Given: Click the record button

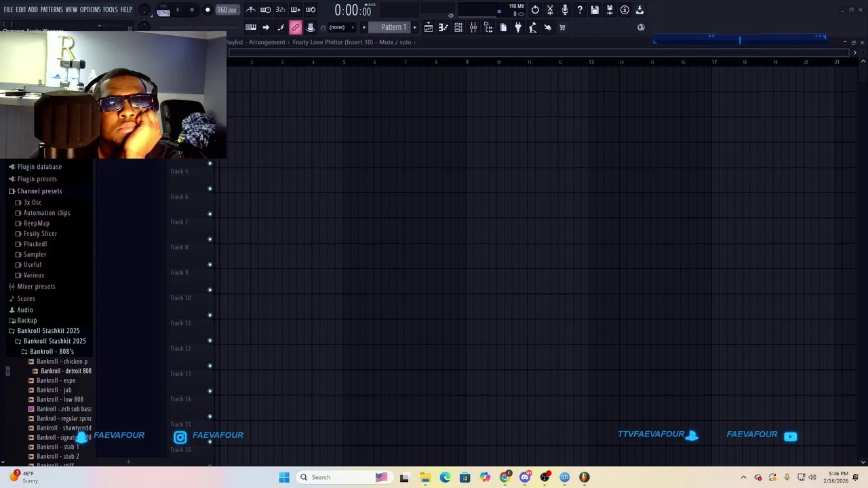Looking at the screenshot, I should pos(208,10).
